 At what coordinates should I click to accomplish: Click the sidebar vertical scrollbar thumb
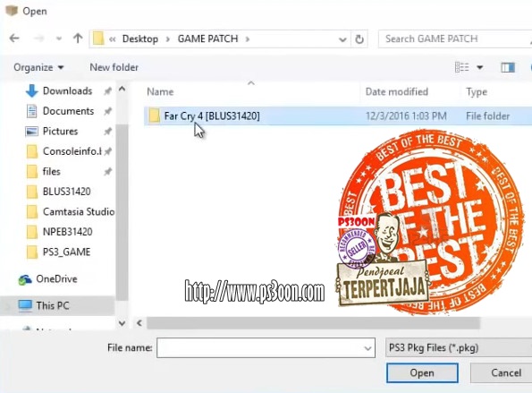click(122, 212)
